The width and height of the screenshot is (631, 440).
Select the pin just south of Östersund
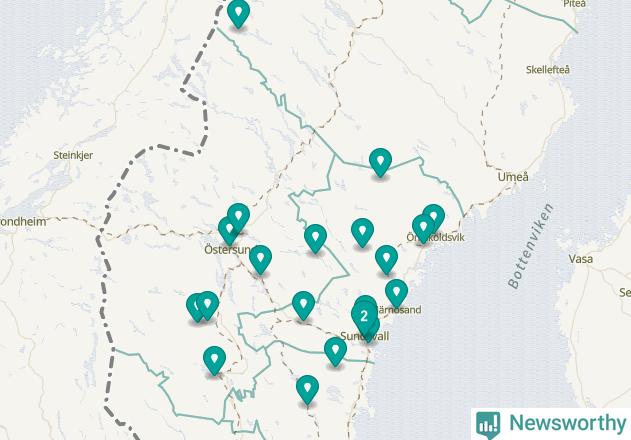260,259
